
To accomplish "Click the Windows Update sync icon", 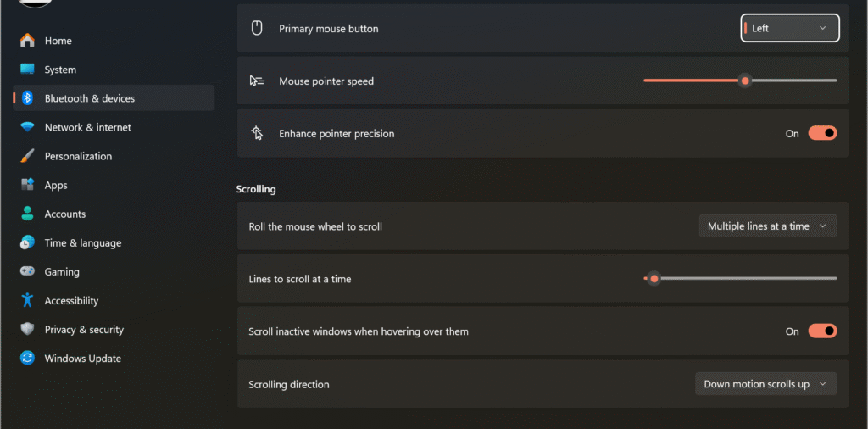I will pyautogui.click(x=27, y=358).
